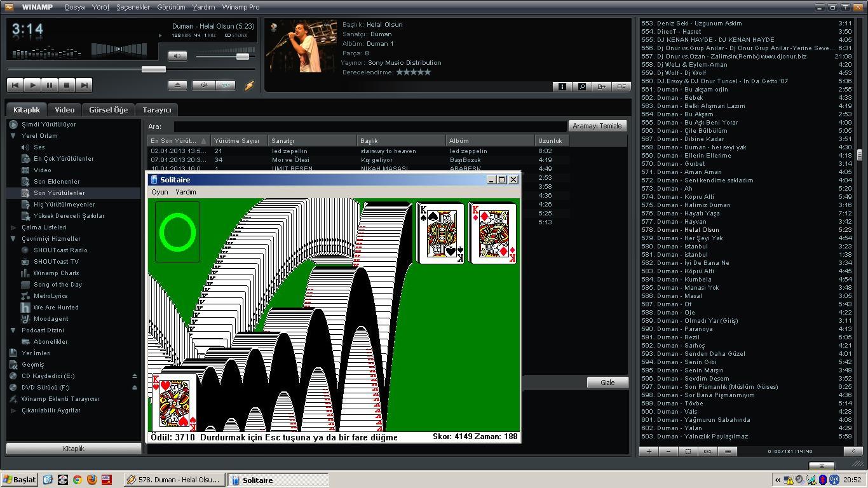
Task: Skip to next track button
Action: tap(84, 85)
